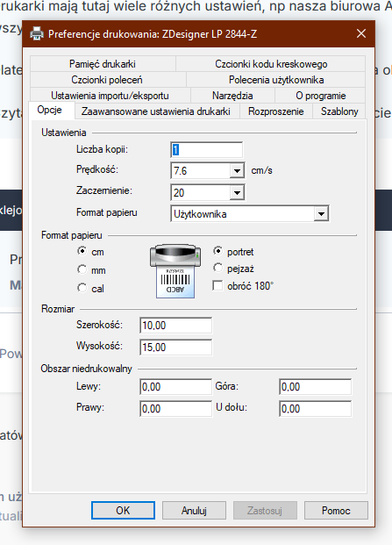Click the label printer preview image
The image size is (392, 545).
175,271
